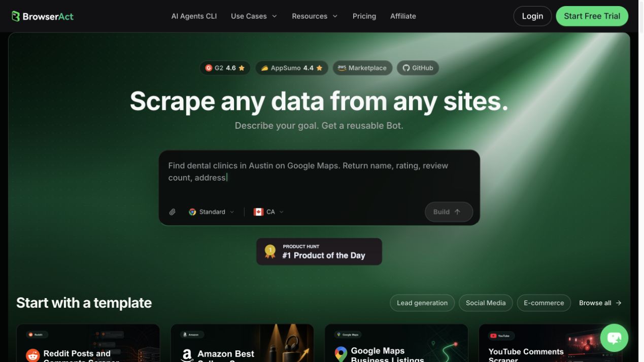Open the CA country dropdown
Screen dimensions: 644x362
(x=269, y=212)
